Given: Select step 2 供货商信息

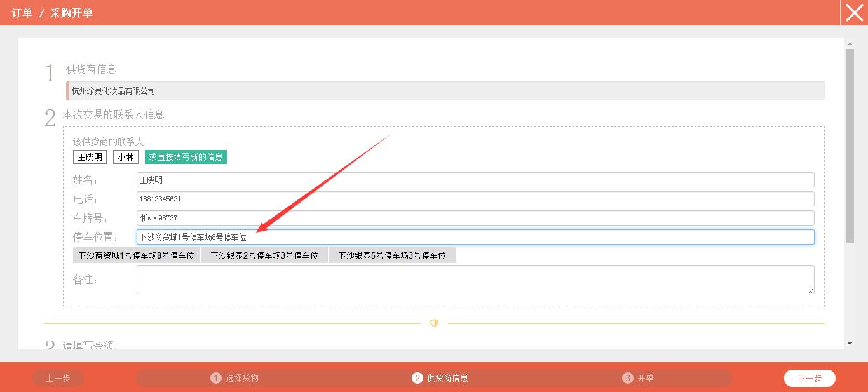Looking at the screenshot, I should click(x=440, y=379).
